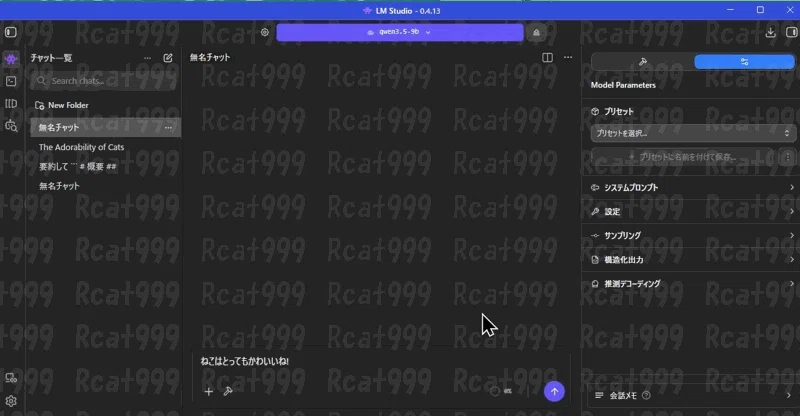Eject the loaded qwen3.5-9b model

tap(536, 32)
